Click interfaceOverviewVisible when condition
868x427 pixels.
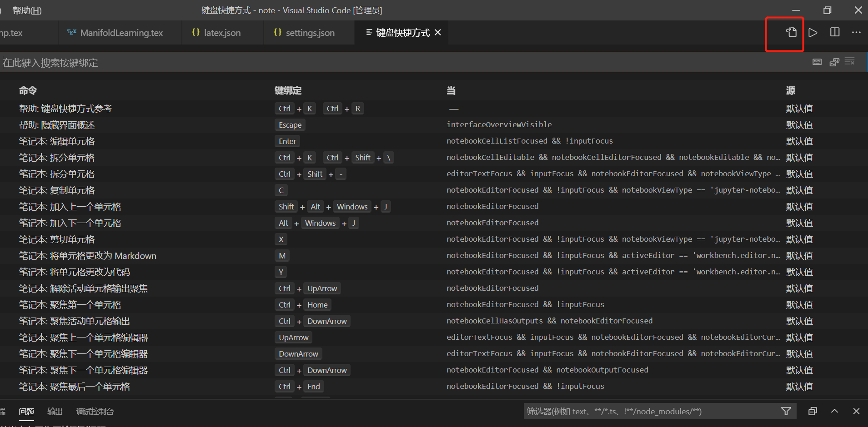pyautogui.click(x=499, y=124)
